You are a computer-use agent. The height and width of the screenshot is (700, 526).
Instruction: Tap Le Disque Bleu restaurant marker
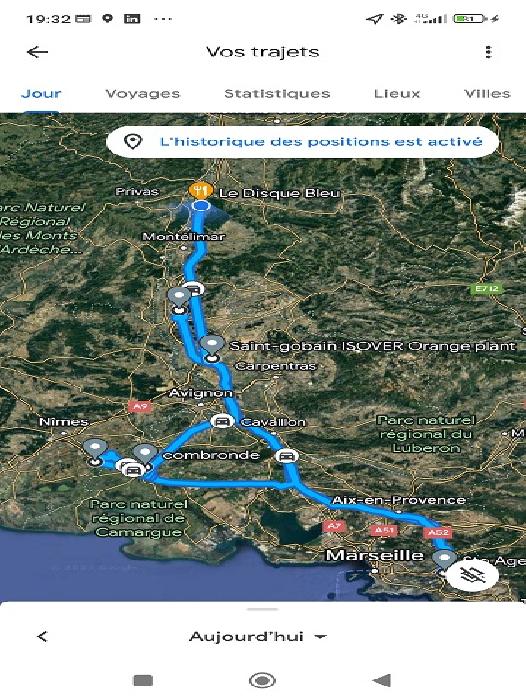[x=200, y=191]
